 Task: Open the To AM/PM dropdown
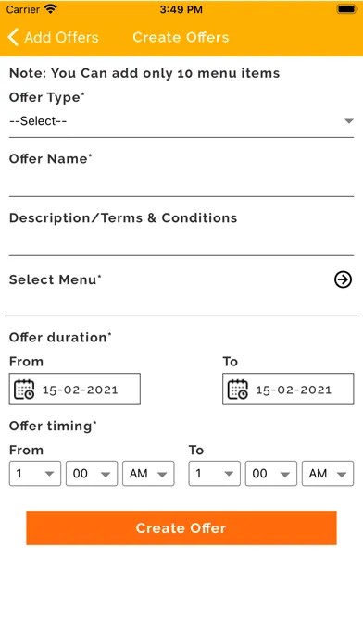tap(328, 474)
